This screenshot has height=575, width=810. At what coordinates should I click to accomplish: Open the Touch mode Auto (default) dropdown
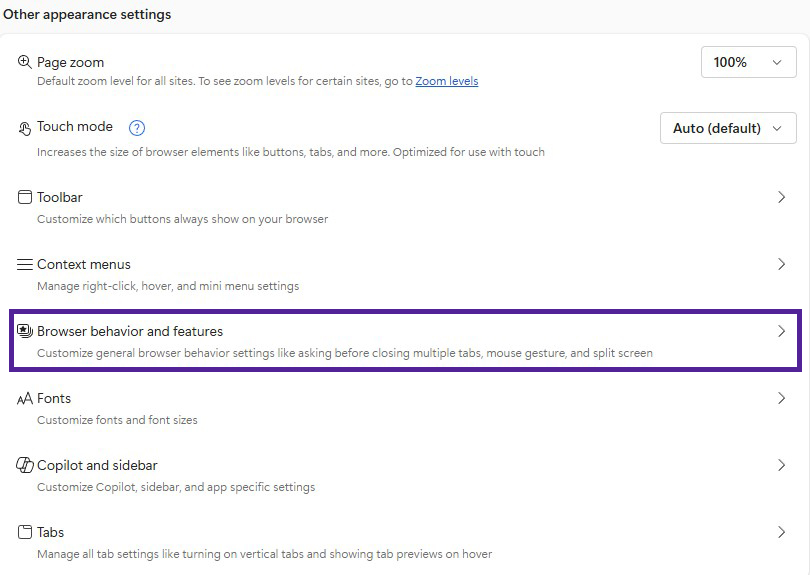(x=728, y=128)
